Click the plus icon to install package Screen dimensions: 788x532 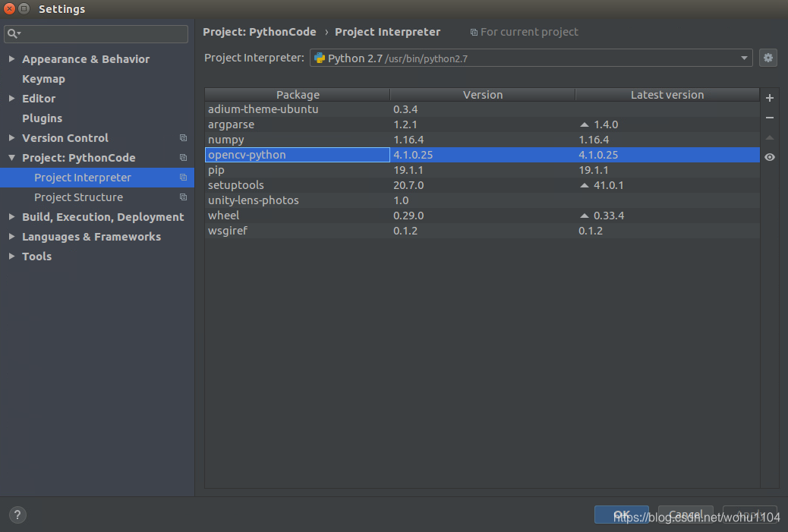point(770,98)
